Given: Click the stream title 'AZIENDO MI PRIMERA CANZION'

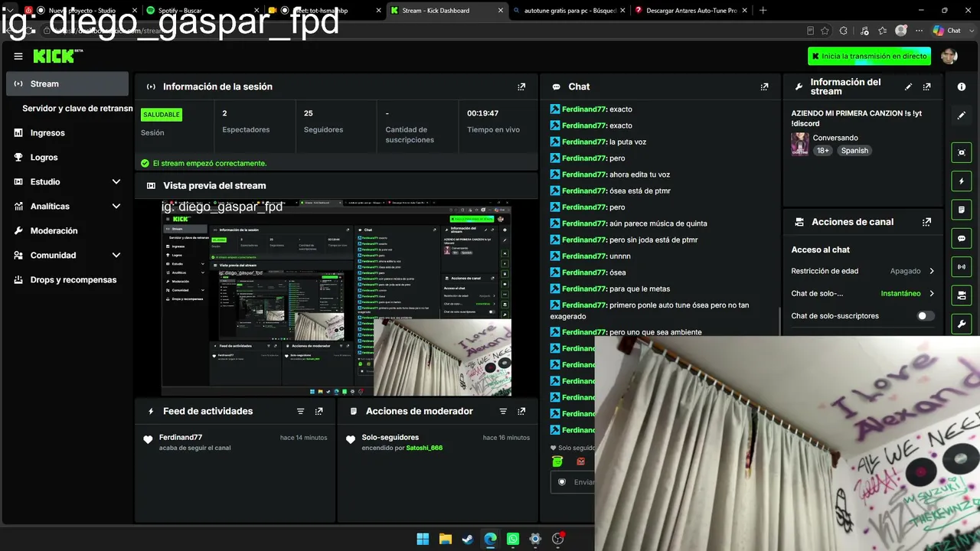Looking at the screenshot, I should [857, 118].
